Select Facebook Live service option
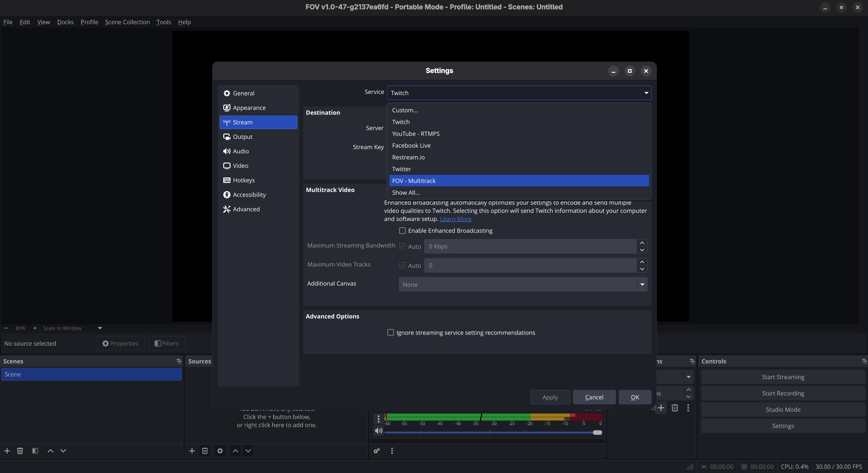The height and width of the screenshot is (473, 868). [x=519, y=145]
